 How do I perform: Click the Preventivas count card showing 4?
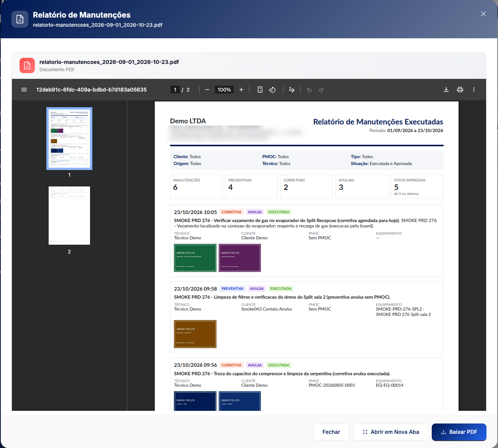click(x=251, y=187)
